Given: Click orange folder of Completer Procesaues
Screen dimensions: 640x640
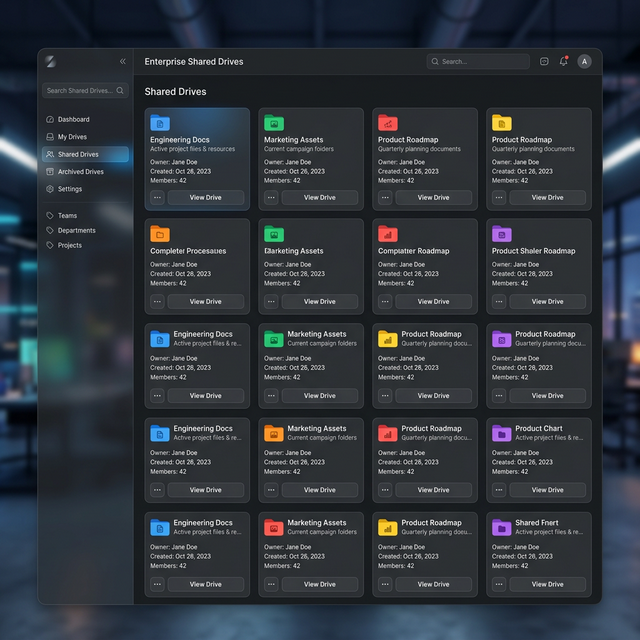Looking at the screenshot, I should coord(160,234).
